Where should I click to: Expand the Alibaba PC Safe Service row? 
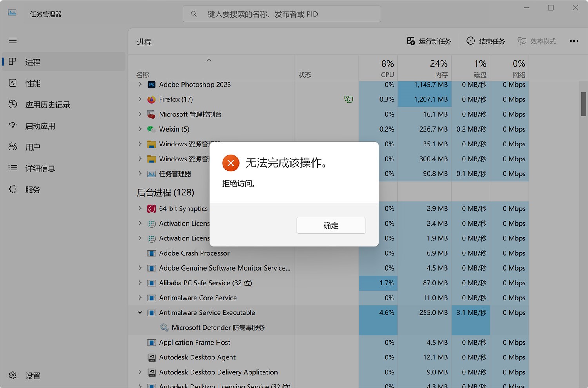click(140, 283)
